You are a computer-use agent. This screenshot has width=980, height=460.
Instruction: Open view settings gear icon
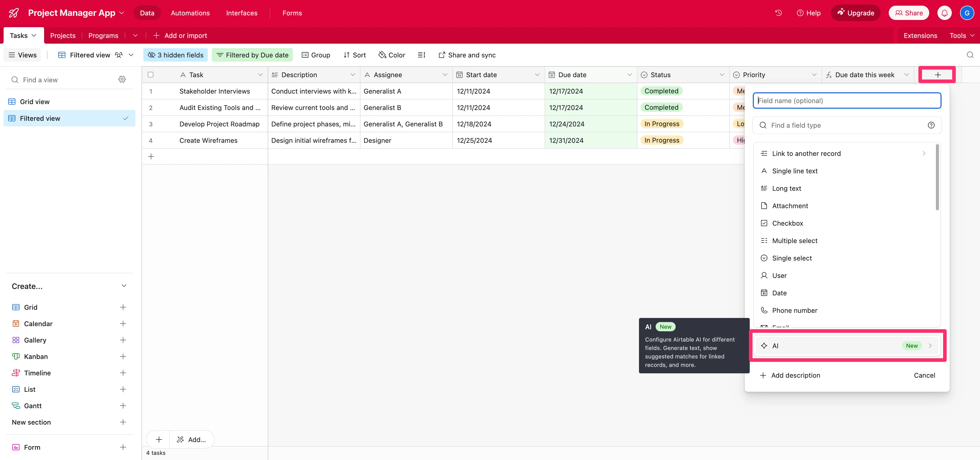tap(122, 79)
